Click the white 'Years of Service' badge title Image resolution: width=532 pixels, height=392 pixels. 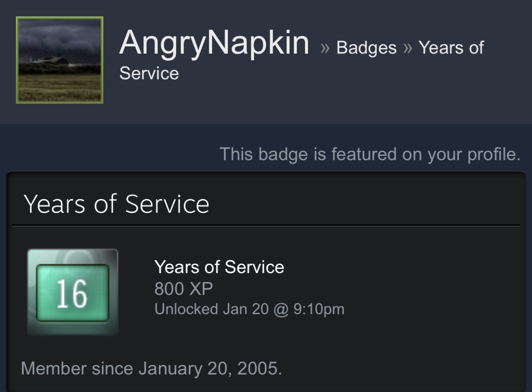pyautogui.click(x=219, y=267)
